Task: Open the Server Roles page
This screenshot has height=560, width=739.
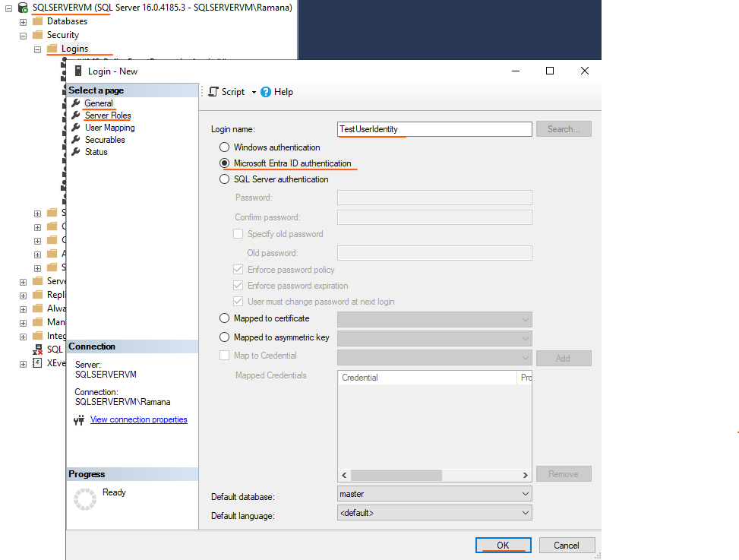Action: coord(108,115)
